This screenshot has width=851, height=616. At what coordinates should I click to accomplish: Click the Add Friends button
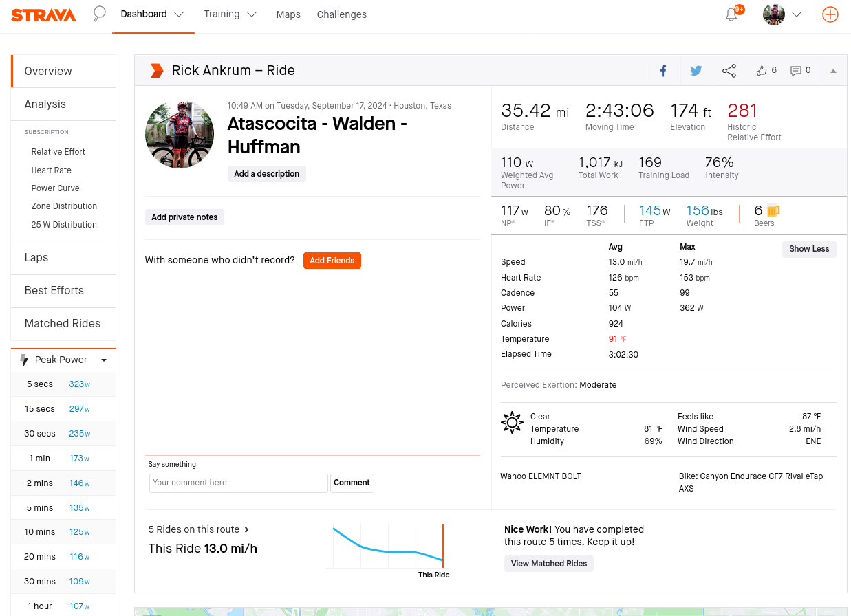point(332,261)
